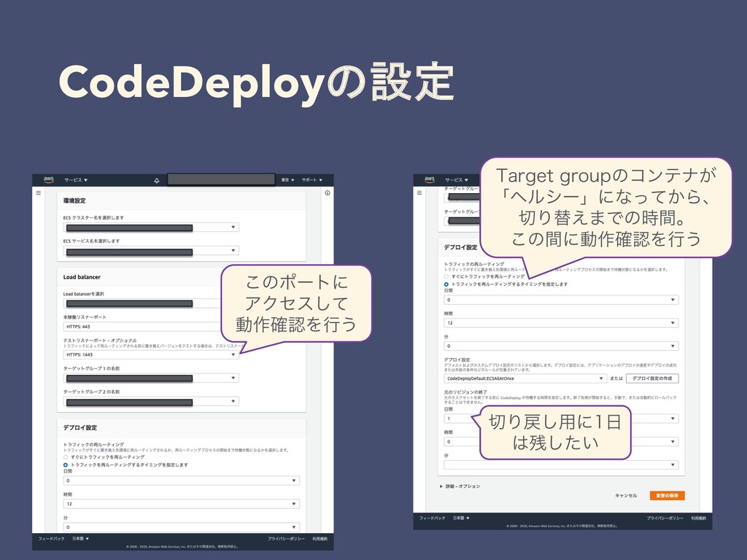Screen dimensions: 747x560
Task: Open hamburger side menu in left console
Action: (39, 192)
